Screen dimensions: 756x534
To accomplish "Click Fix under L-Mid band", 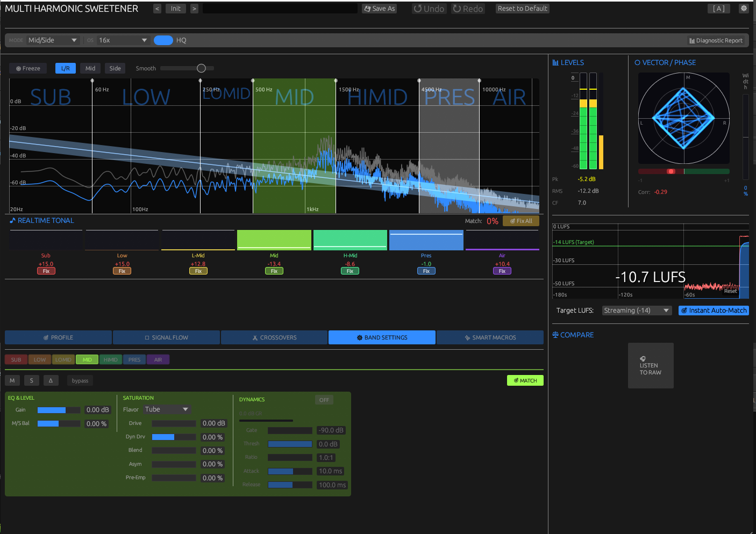I will coord(198,271).
